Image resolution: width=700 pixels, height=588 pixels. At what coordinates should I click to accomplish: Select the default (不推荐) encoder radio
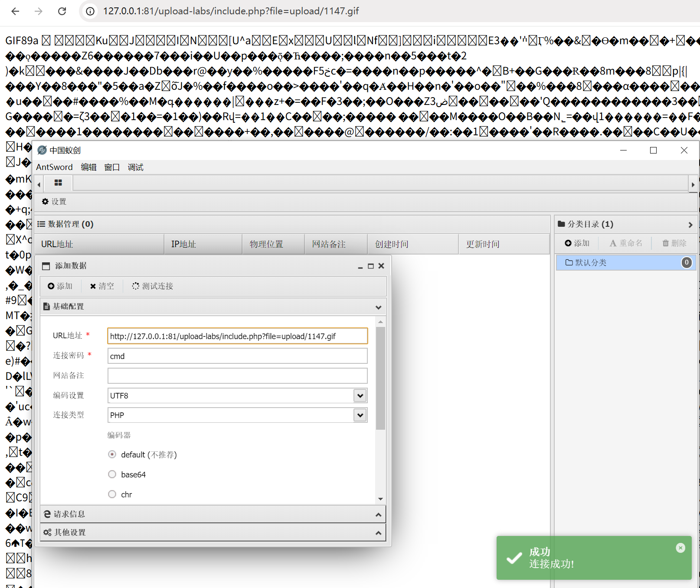(x=112, y=454)
